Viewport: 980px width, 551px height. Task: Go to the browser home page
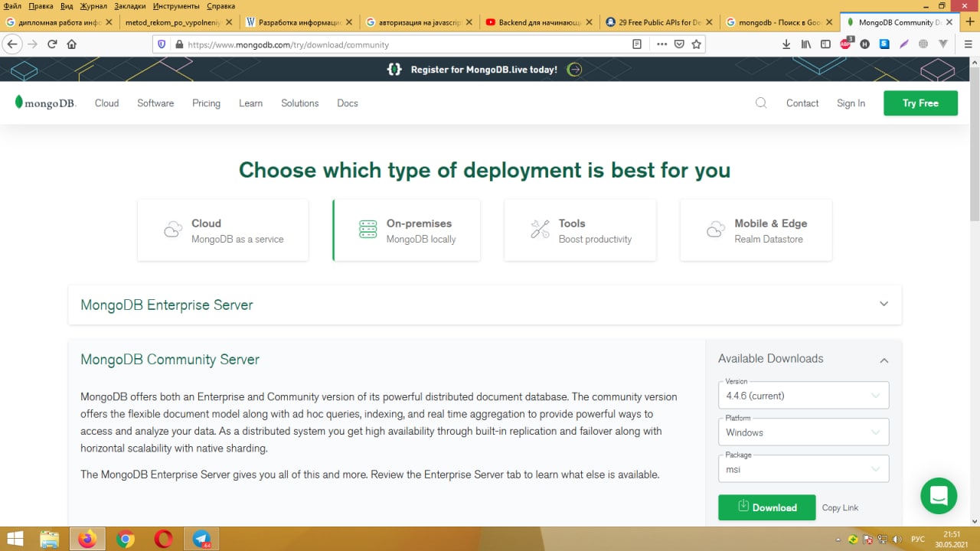point(72,44)
